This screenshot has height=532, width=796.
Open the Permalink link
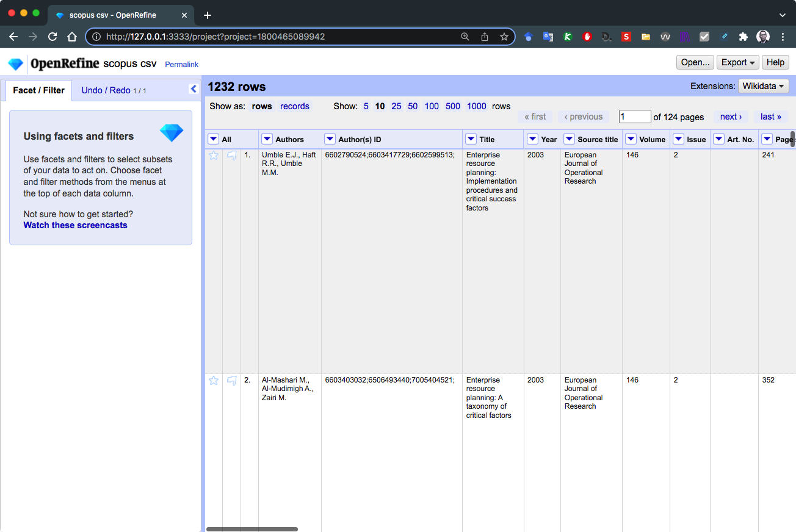[181, 65]
